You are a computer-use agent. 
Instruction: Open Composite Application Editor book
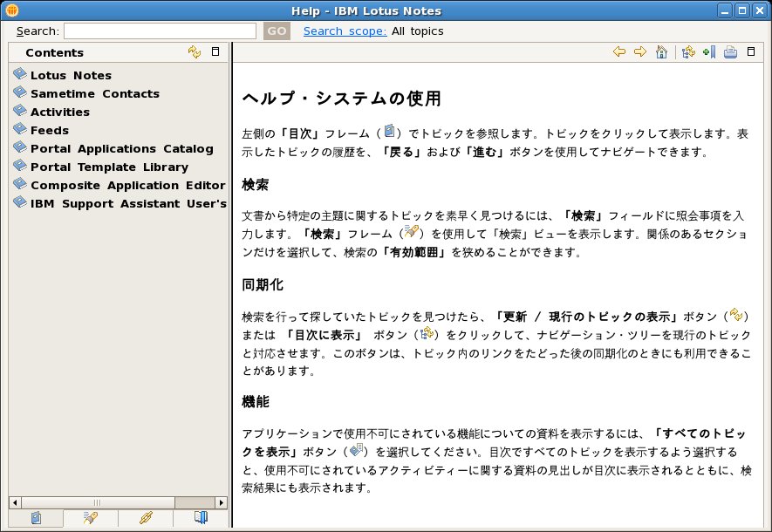tap(128, 185)
